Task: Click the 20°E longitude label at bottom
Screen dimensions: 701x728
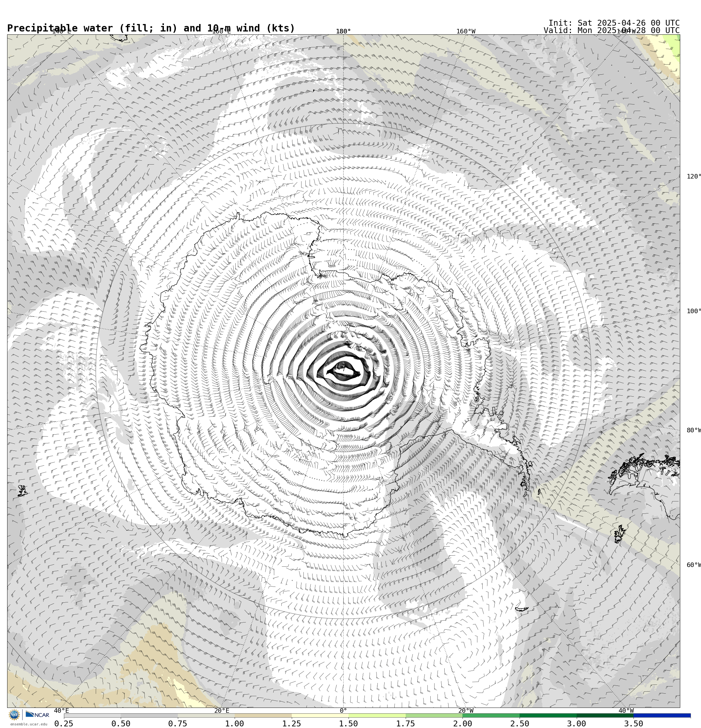Action: coord(222,710)
